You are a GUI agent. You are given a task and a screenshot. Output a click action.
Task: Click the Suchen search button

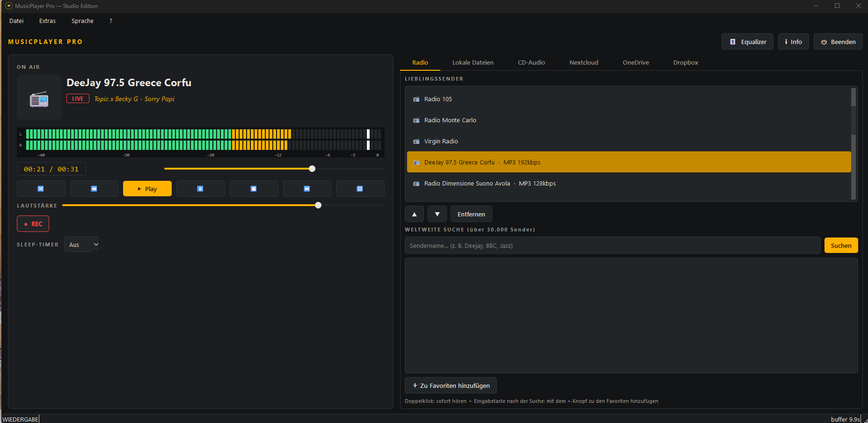841,245
